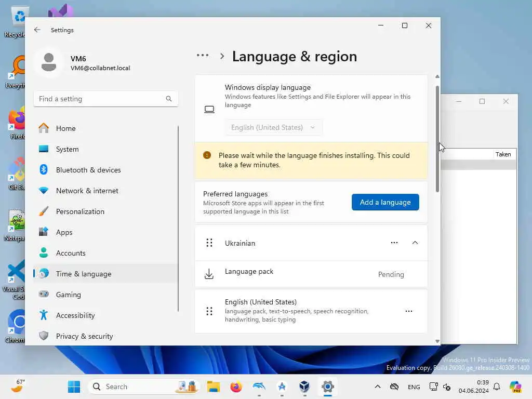
Task: Click the Pending status text
Action: tap(391, 274)
